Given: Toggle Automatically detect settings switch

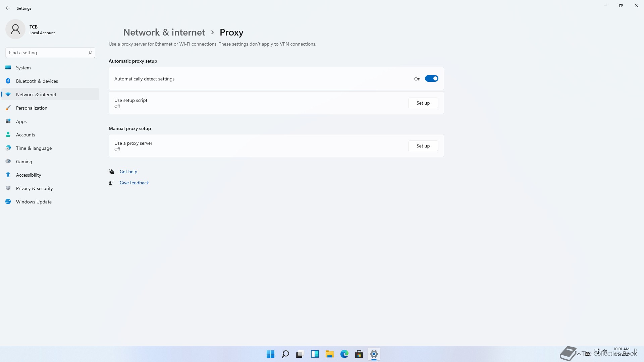Looking at the screenshot, I should (431, 78).
